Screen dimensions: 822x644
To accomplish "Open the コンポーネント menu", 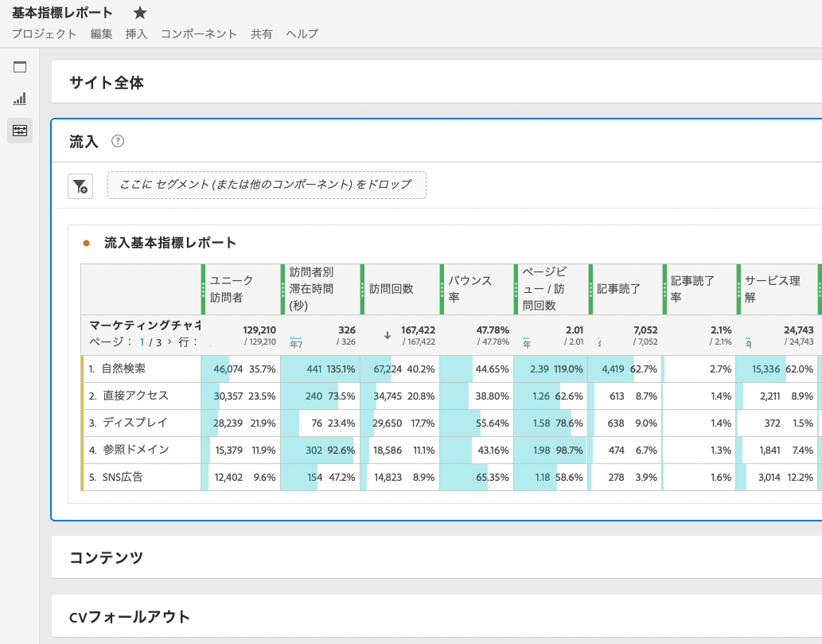I will pos(199,33).
